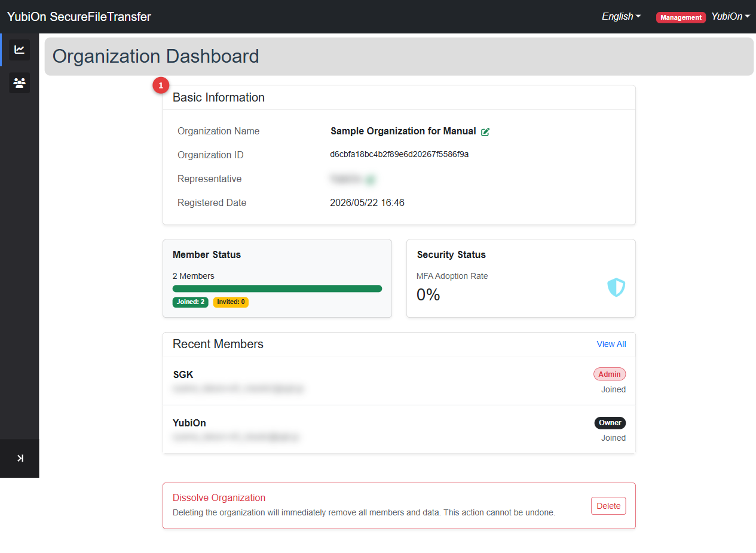This screenshot has height=553, width=756.
Task: Click the Admin role badge for SGK
Action: [610, 374]
